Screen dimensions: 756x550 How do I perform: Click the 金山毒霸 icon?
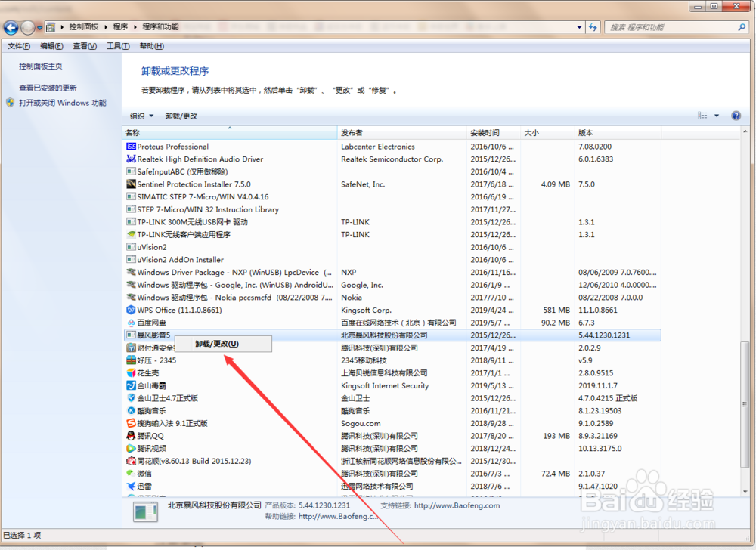point(131,385)
